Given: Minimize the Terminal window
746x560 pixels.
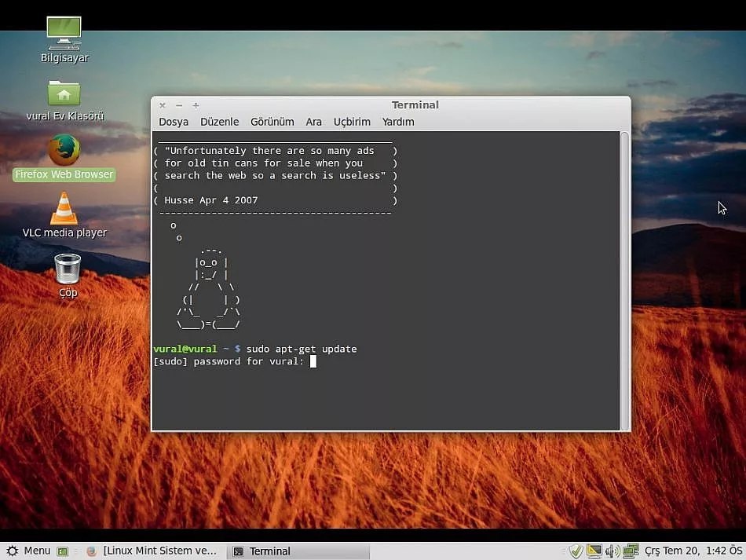Looking at the screenshot, I should (x=179, y=105).
